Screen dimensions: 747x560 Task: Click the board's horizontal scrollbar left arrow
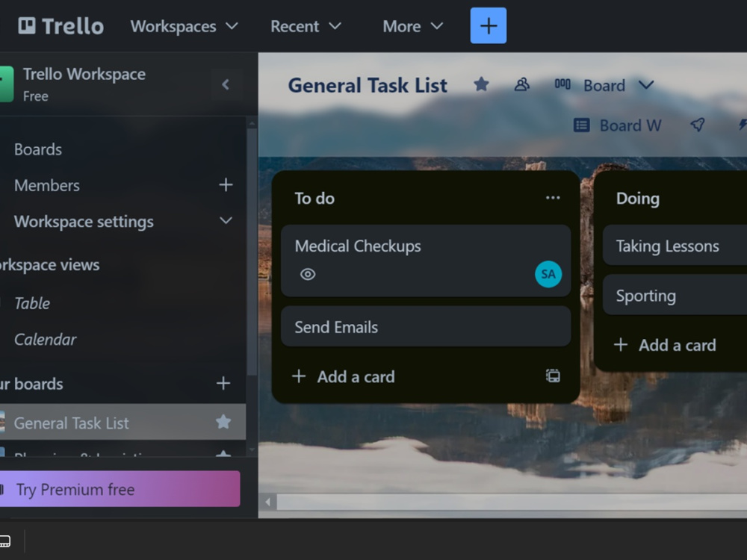point(267,502)
